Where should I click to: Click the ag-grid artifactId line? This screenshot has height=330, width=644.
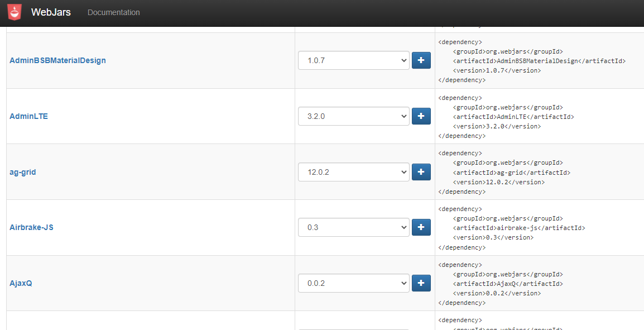511,173
